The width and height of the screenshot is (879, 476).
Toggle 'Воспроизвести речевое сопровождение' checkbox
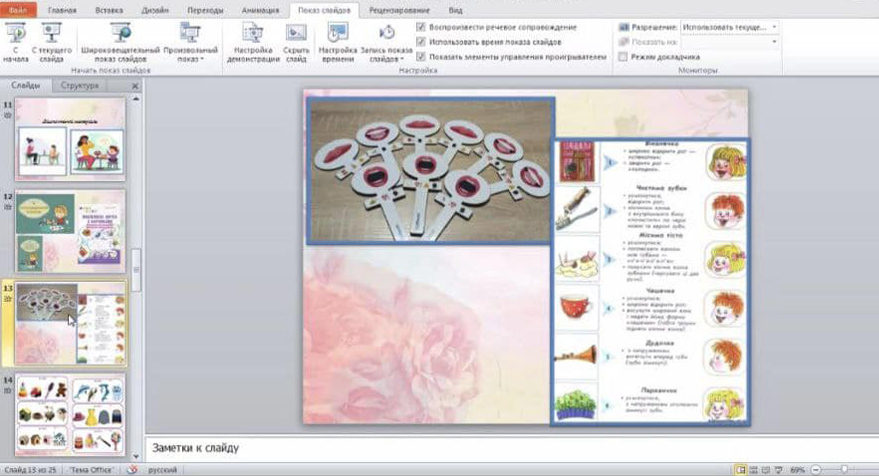[x=421, y=27]
